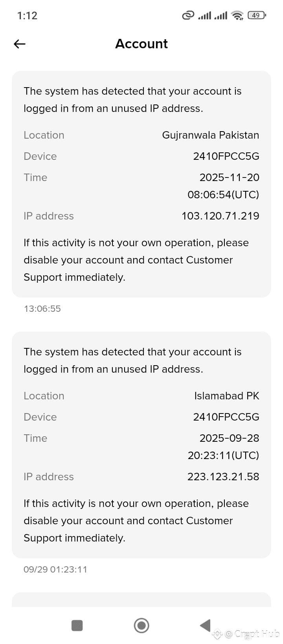Tap the linked-chain status bar icon
The image size is (283, 644).
(188, 15)
